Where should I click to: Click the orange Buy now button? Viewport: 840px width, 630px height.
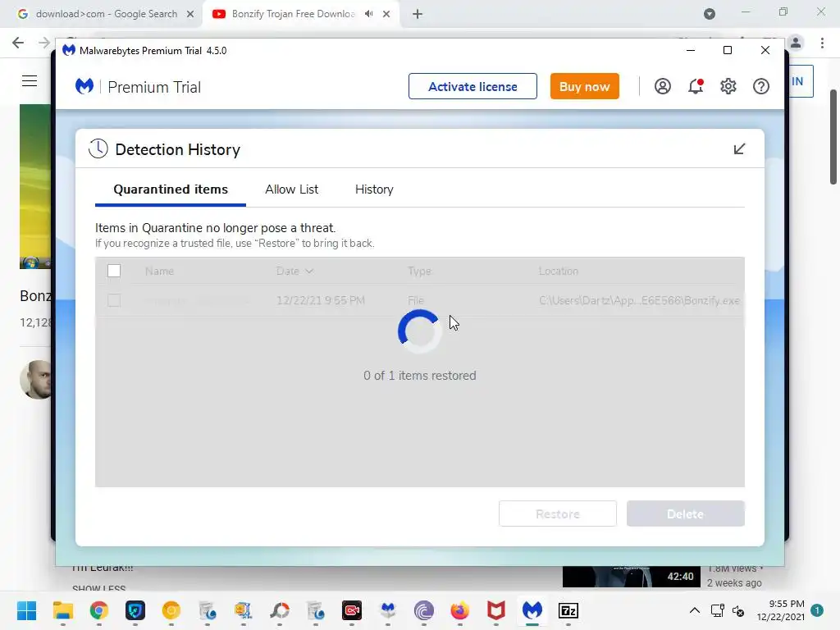(x=584, y=86)
